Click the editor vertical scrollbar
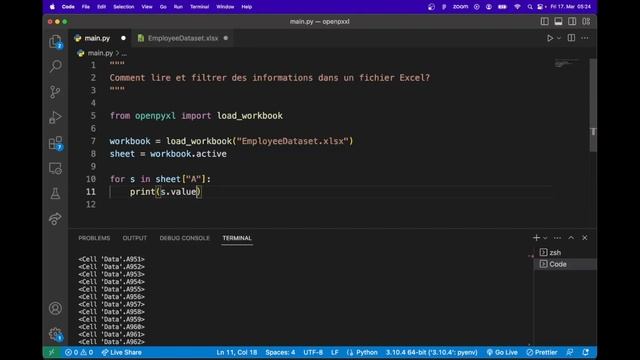 click(x=593, y=105)
